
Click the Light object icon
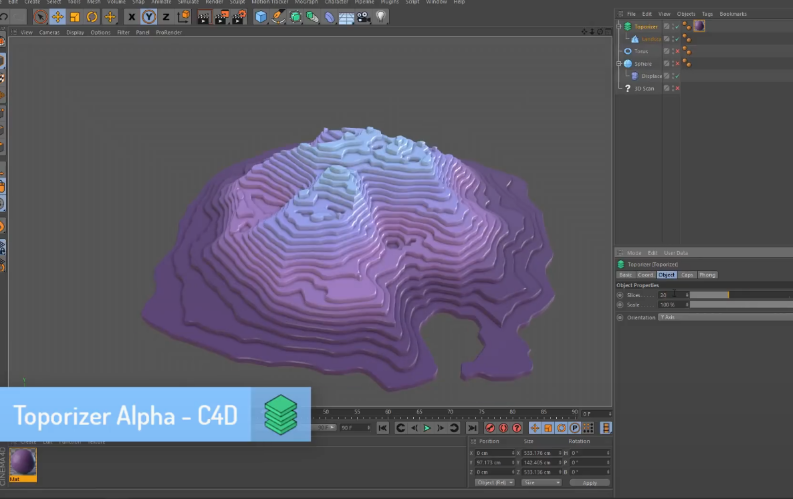(x=380, y=17)
